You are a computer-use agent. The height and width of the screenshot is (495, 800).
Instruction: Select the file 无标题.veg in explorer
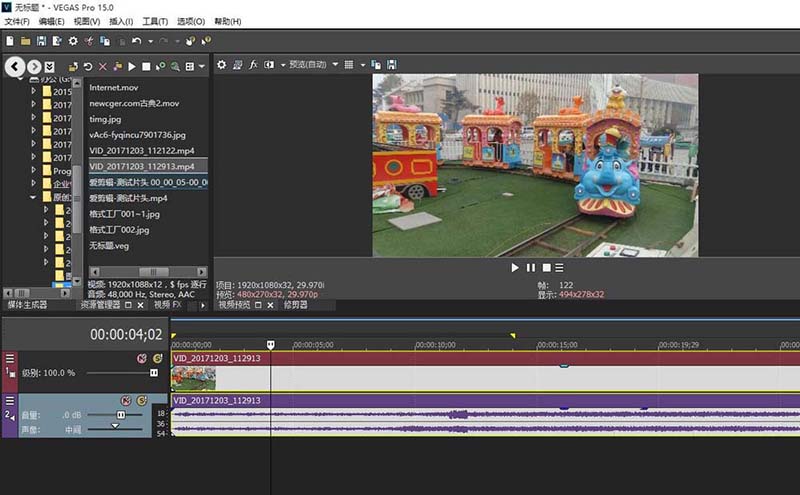pyautogui.click(x=109, y=245)
